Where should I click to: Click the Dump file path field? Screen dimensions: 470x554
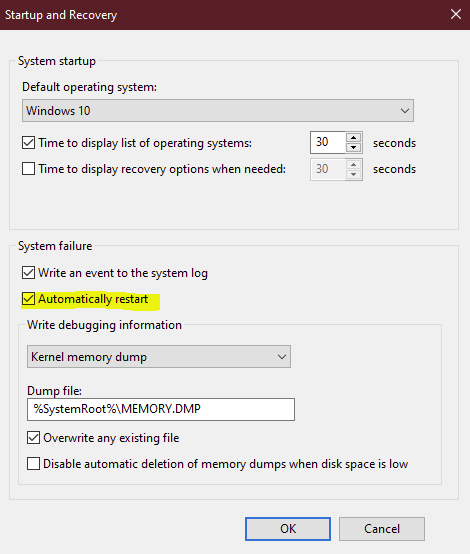coord(161,409)
